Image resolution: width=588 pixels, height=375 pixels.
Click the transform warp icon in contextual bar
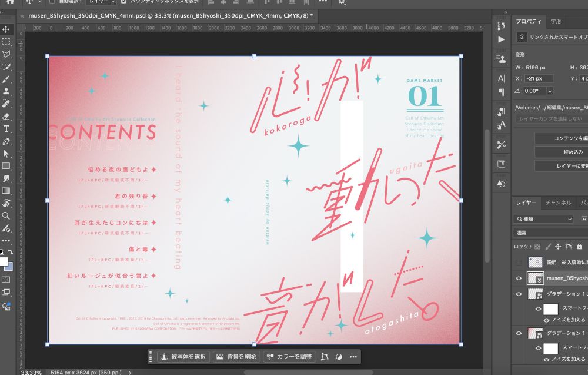325,357
